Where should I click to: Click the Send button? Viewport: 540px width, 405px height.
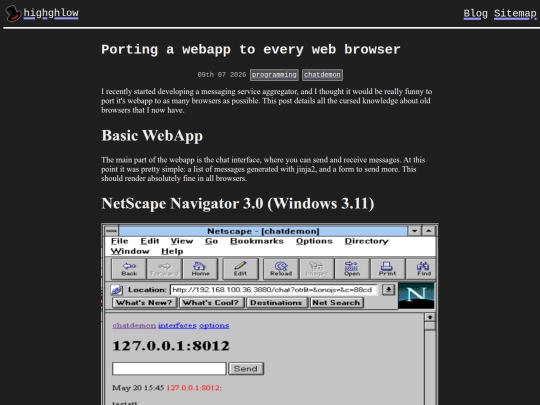point(246,368)
